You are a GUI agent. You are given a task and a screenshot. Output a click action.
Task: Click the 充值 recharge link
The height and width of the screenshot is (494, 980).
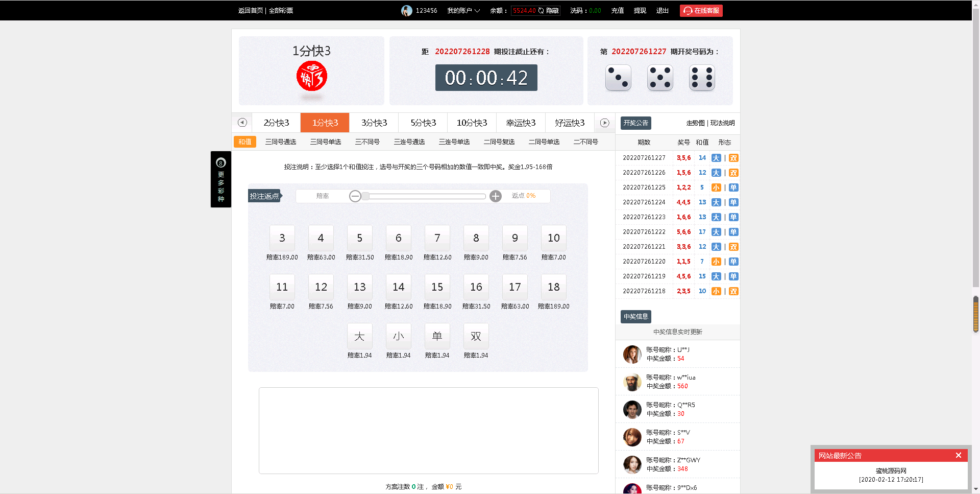pos(617,11)
